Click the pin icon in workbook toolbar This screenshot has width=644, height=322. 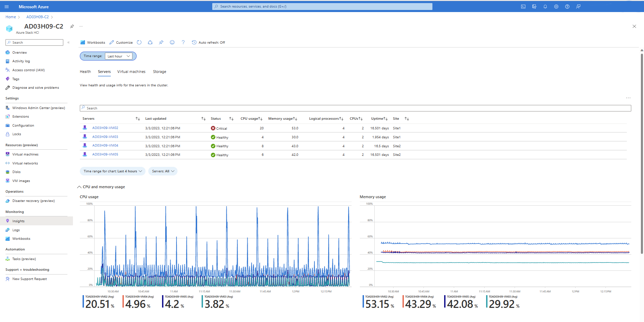(x=161, y=42)
